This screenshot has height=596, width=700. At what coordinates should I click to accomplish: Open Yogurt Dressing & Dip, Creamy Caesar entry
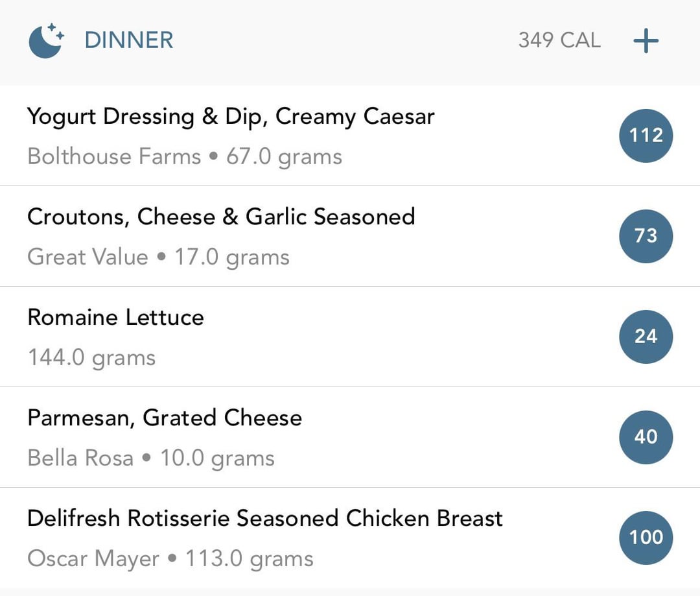350,136
